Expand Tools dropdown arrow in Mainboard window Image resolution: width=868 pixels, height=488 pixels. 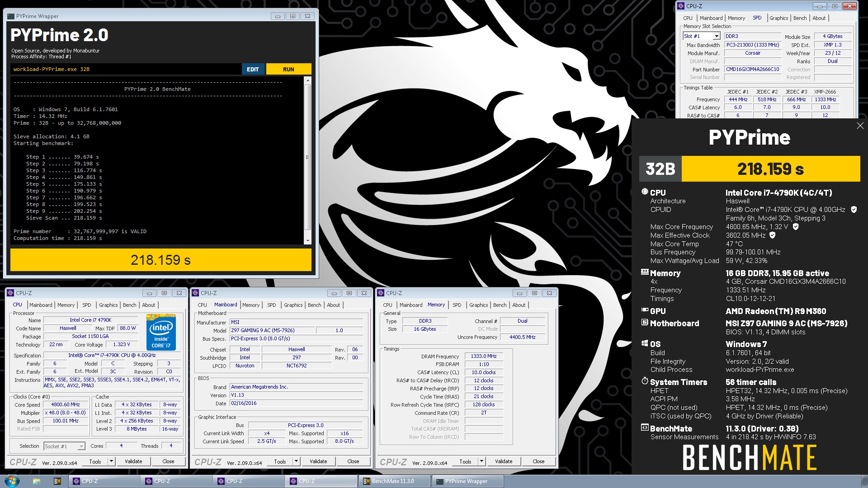click(x=296, y=461)
